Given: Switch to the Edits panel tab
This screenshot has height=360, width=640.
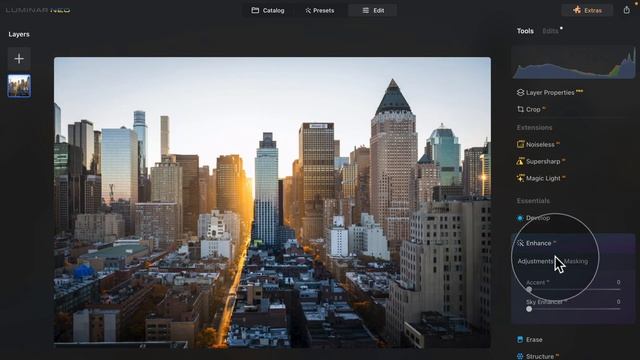Looking at the screenshot, I should pos(550,31).
